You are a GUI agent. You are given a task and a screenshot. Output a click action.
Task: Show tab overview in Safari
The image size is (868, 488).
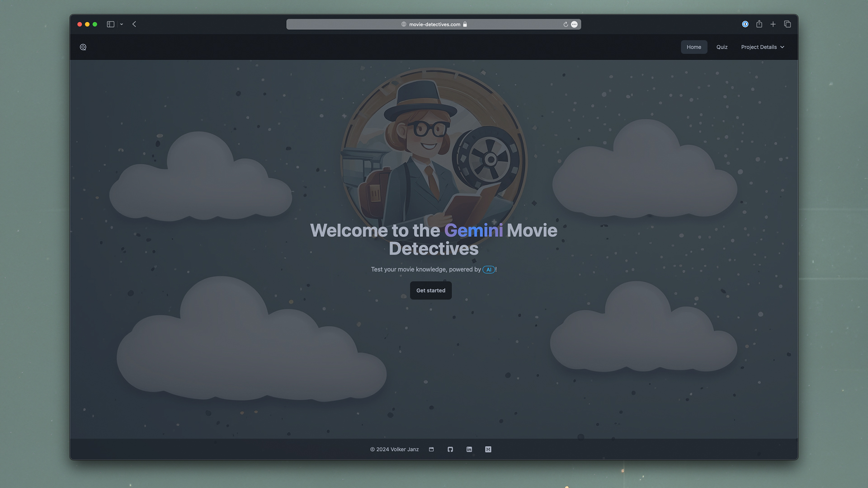point(787,24)
